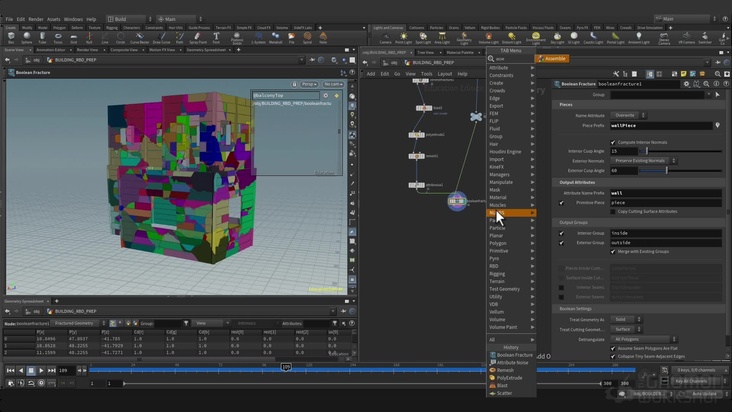Click the play forward button
The image size is (732, 412).
pos(41,370)
